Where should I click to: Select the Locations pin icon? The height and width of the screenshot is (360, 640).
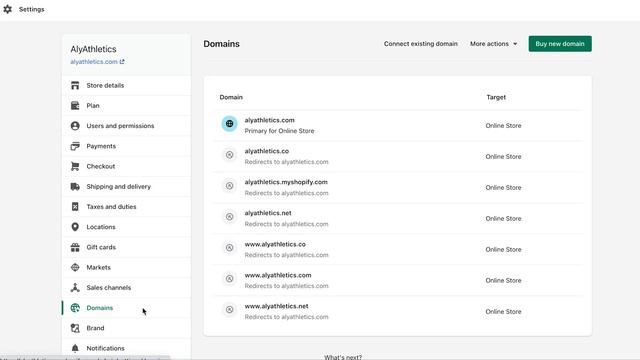coord(75,227)
